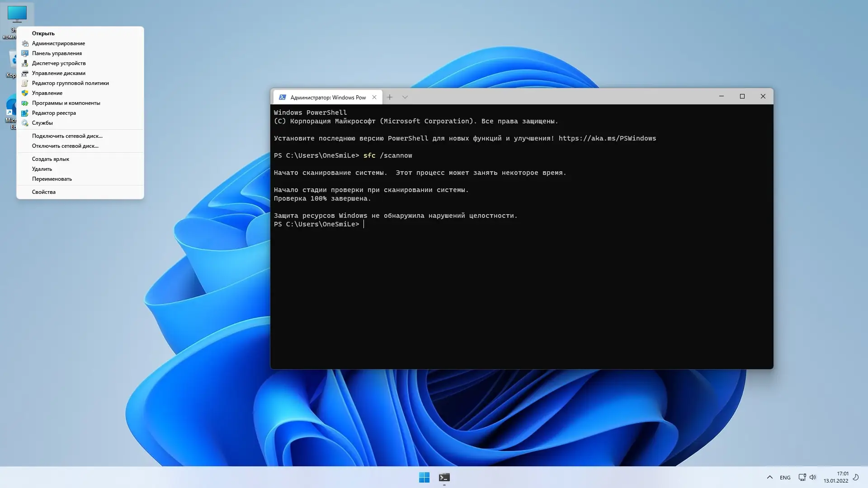Choose Редактор реестра in the context menu

point(54,113)
